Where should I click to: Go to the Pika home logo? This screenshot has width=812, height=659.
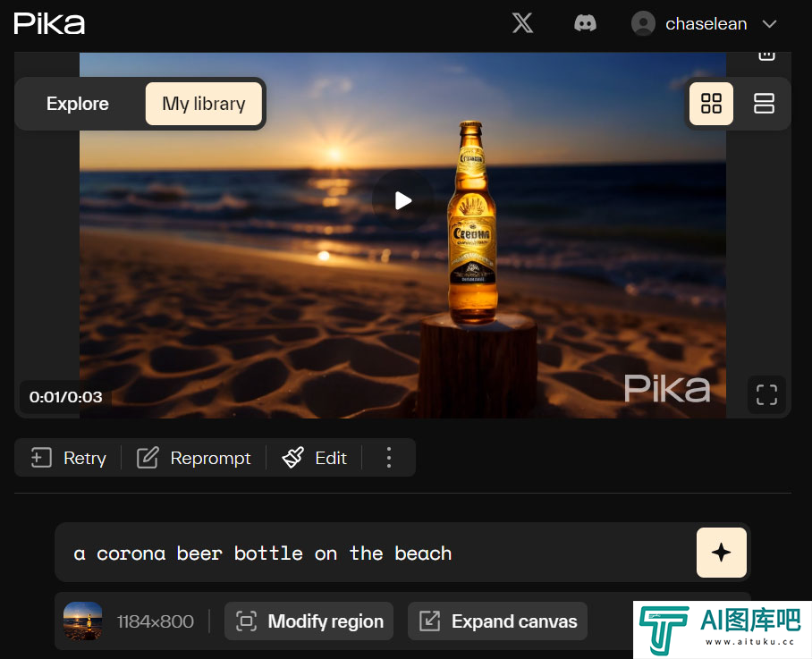tap(50, 24)
